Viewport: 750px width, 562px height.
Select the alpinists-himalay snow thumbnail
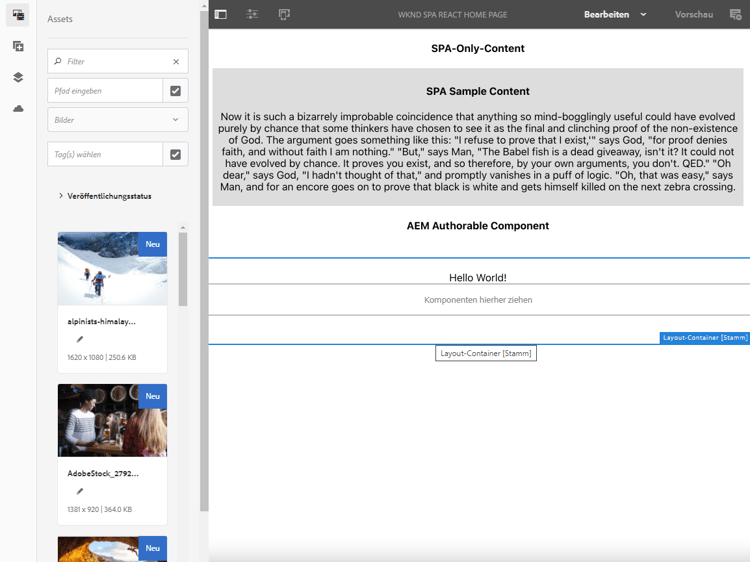[x=112, y=268]
